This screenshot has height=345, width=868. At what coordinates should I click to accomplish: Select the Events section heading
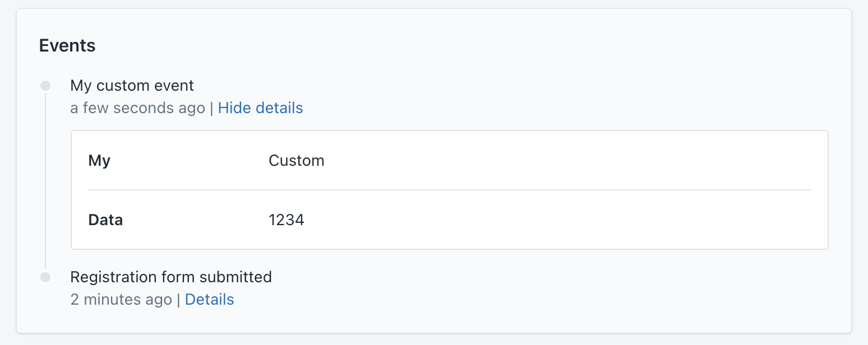pos(67,45)
